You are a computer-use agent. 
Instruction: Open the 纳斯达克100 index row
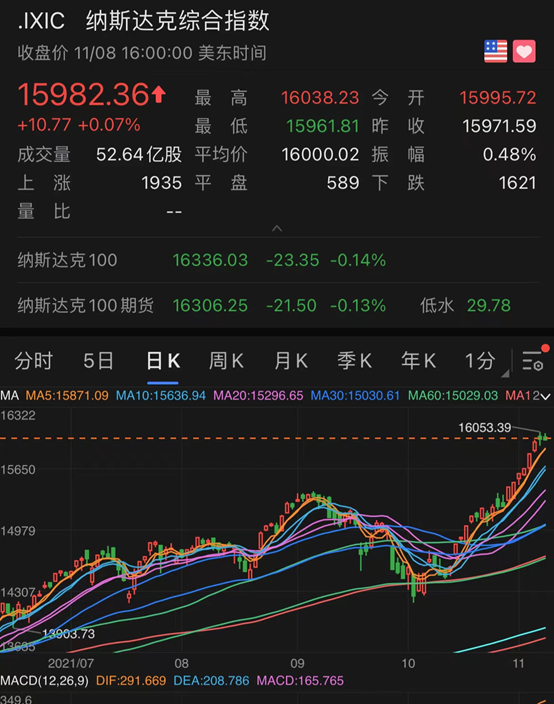pyautogui.click(x=277, y=260)
